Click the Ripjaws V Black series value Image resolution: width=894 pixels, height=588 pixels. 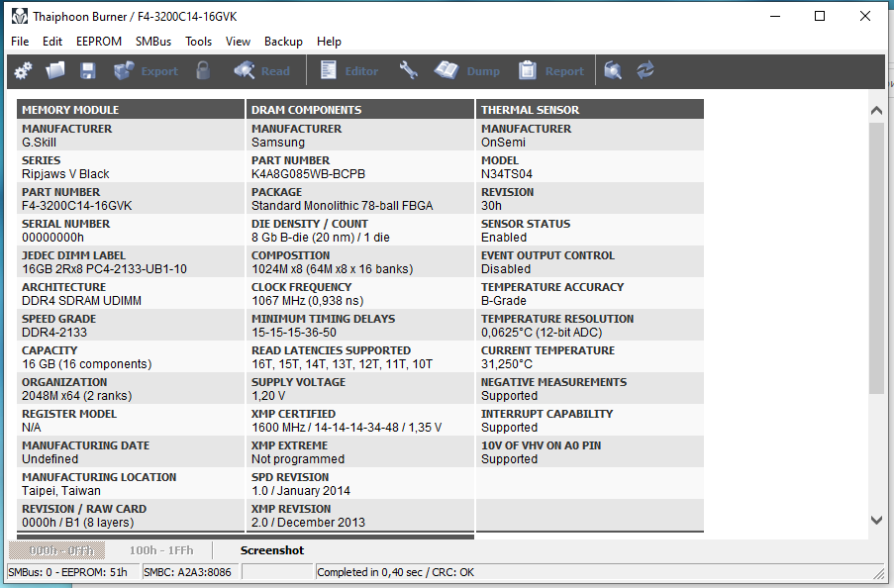[65, 174]
